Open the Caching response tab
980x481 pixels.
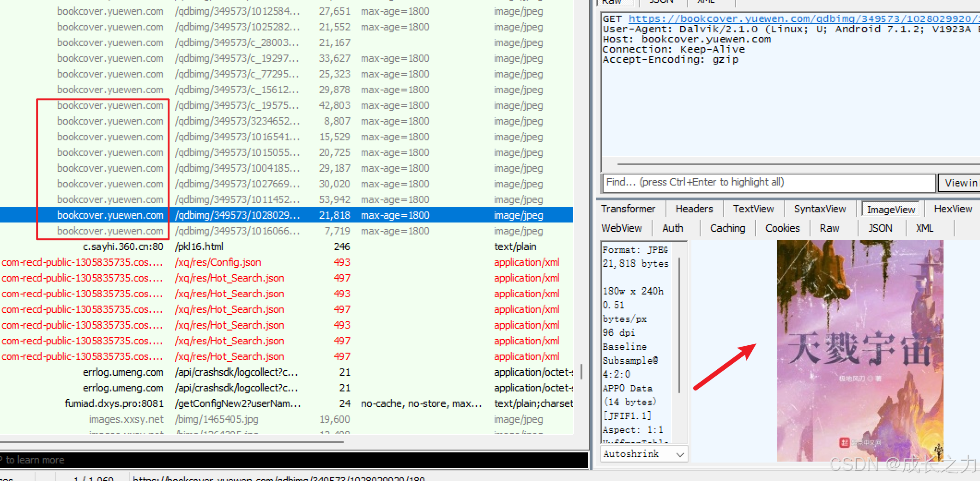point(727,228)
